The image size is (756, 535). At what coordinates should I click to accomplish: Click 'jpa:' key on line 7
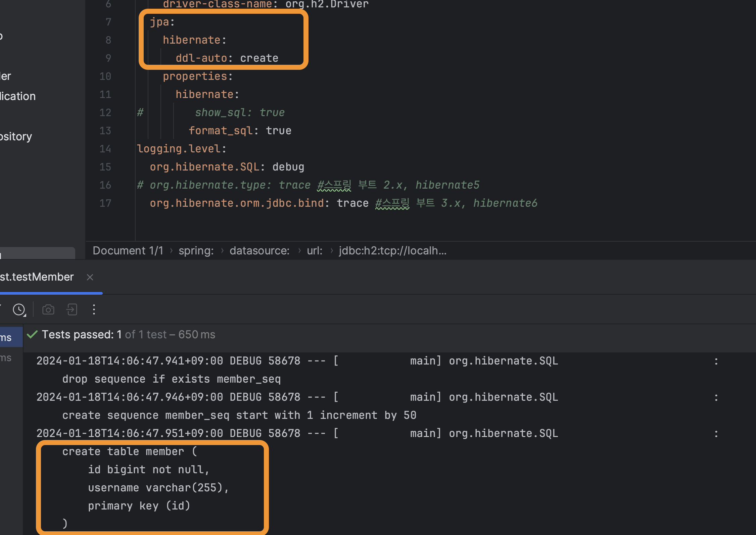(x=162, y=22)
